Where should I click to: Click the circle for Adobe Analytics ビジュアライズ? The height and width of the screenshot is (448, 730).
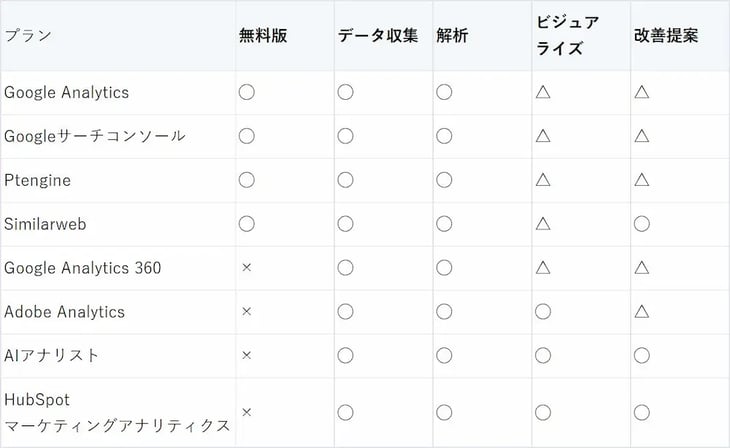tap(543, 312)
